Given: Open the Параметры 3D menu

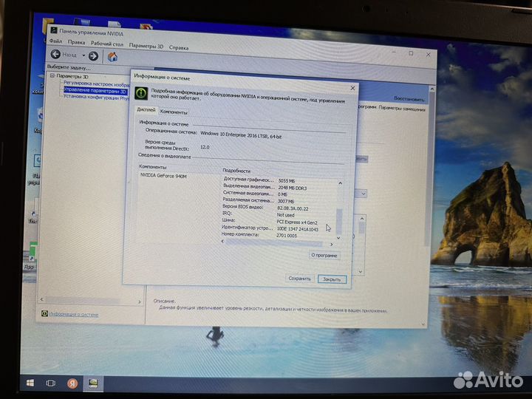Looking at the screenshot, I should [146, 46].
